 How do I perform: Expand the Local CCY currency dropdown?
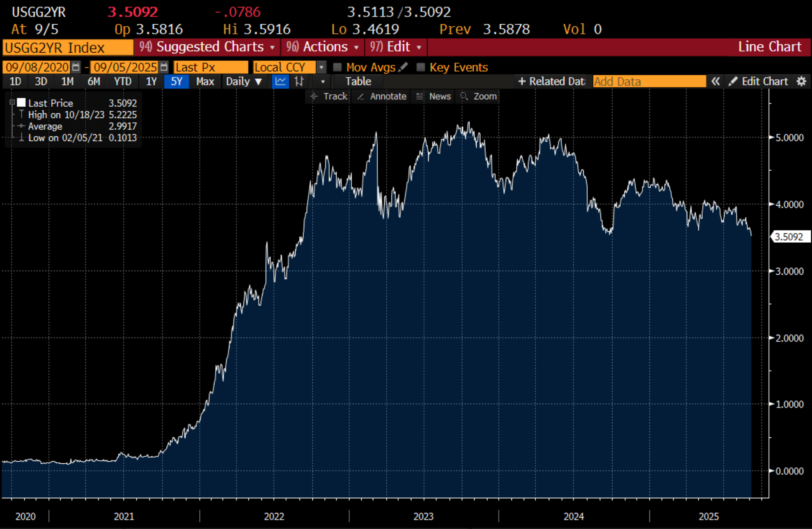pyautogui.click(x=322, y=67)
